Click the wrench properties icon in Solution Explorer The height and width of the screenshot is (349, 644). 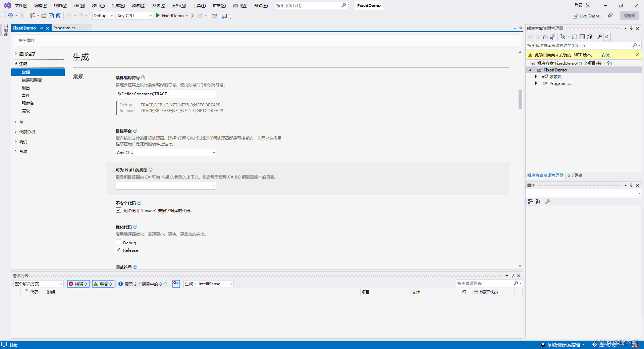tap(599, 37)
